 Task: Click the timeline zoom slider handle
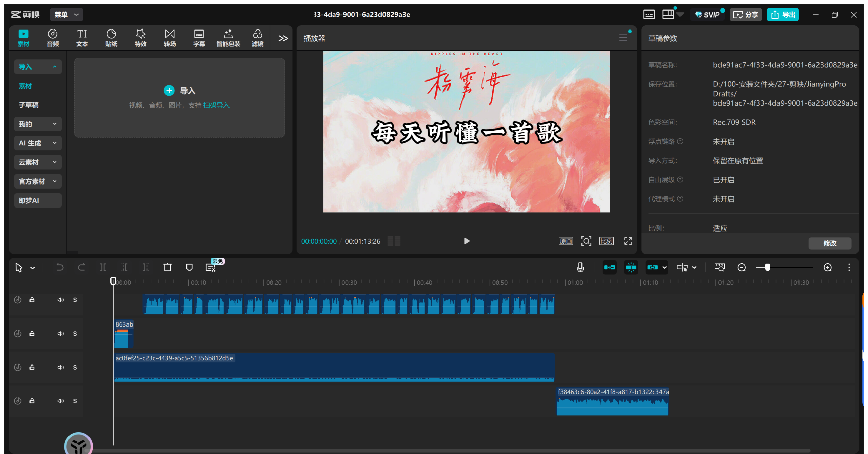coord(767,268)
